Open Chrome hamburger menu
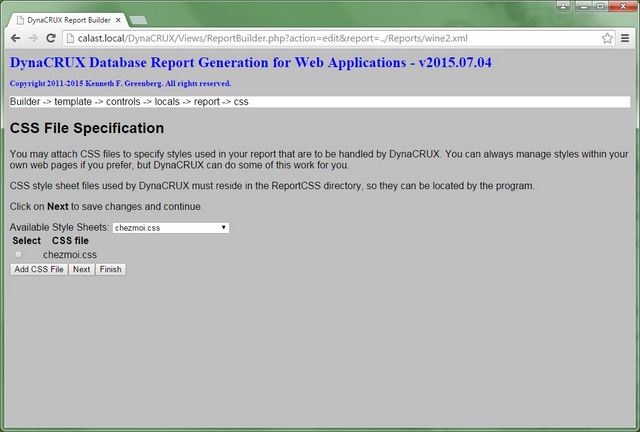This screenshot has height=432, width=640. point(625,38)
